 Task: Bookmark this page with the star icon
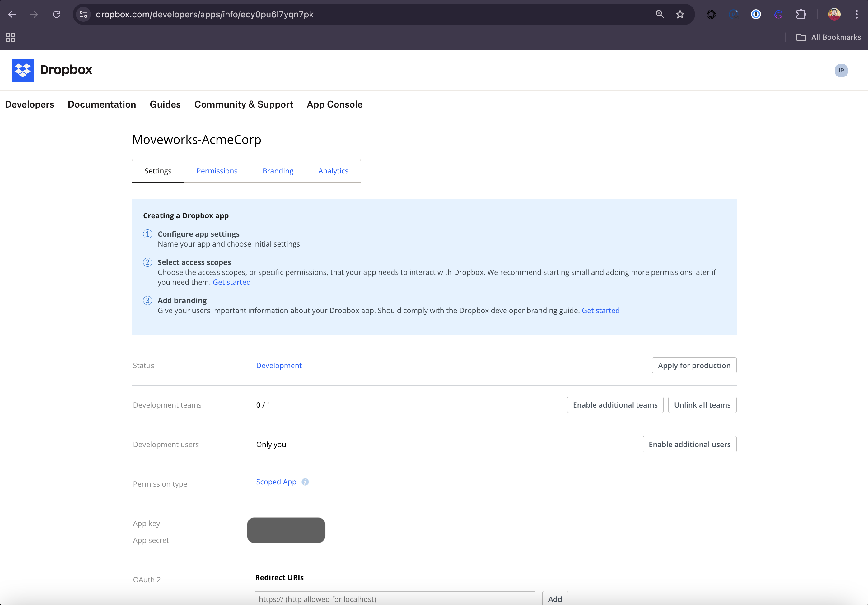pos(680,14)
